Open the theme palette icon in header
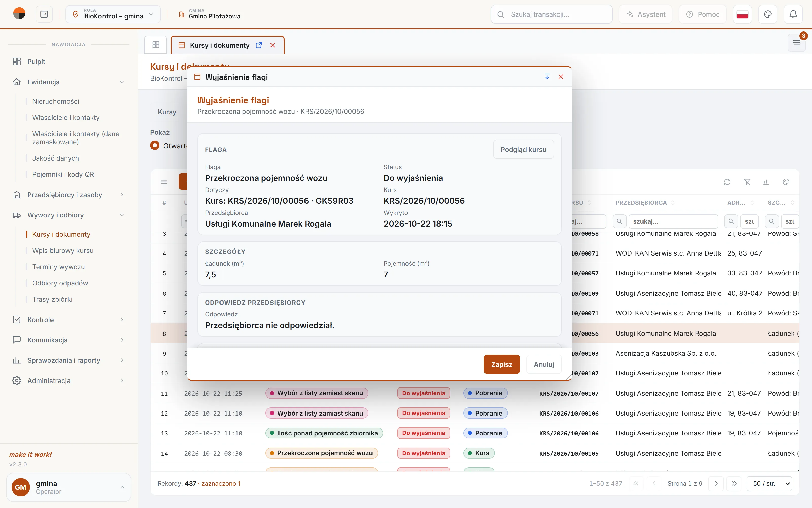Screen dimensions: 812x508 click(x=768, y=14)
